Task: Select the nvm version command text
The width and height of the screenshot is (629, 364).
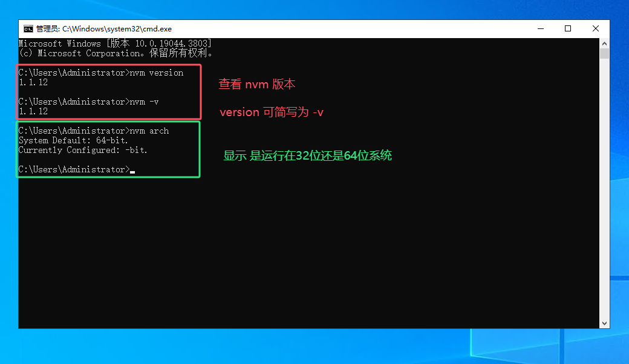Action: point(157,73)
